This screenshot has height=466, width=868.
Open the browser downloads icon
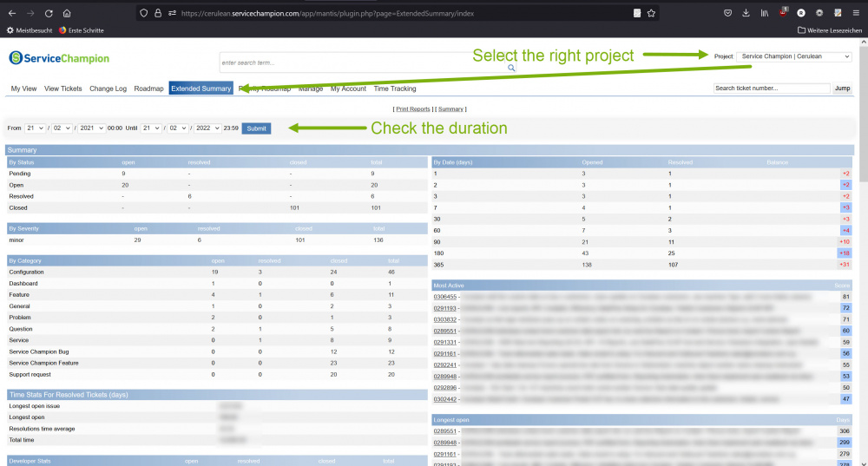(x=746, y=13)
